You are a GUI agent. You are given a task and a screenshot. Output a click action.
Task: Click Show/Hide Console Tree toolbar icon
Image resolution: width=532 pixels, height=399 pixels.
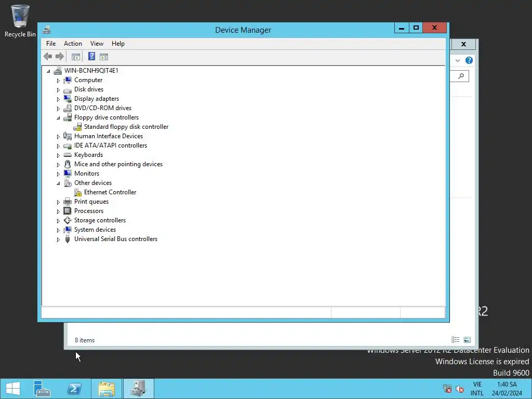pyautogui.click(x=76, y=57)
